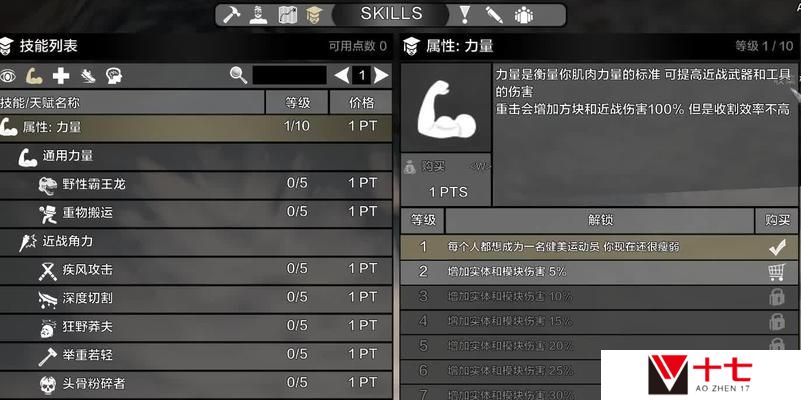
Task: Open the crafting hammer tab icon
Action: (231, 15)
